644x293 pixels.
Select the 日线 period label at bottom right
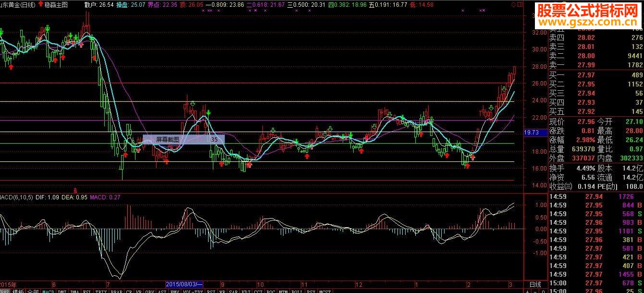point(535,285)
